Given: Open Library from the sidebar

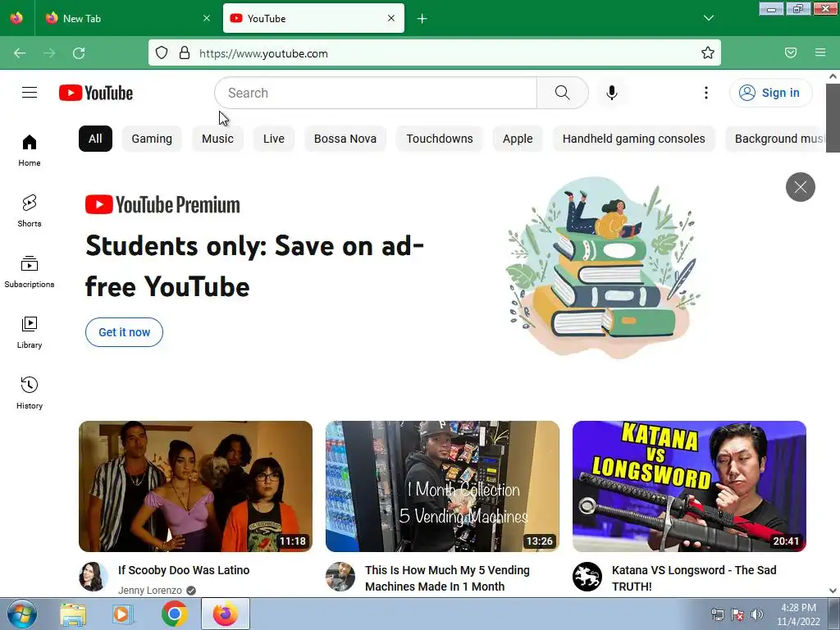Looking at the screenshot, I should (30, 332).
